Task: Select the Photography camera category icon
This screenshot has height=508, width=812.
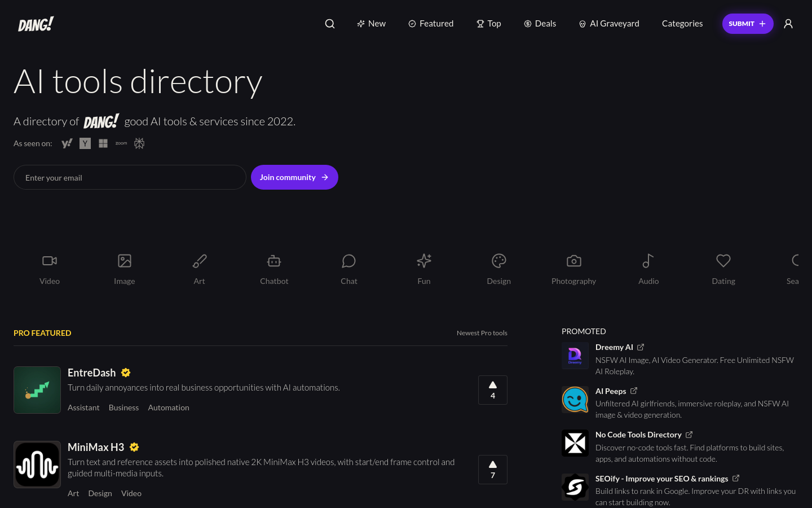Action: click(x=574, y=261)
